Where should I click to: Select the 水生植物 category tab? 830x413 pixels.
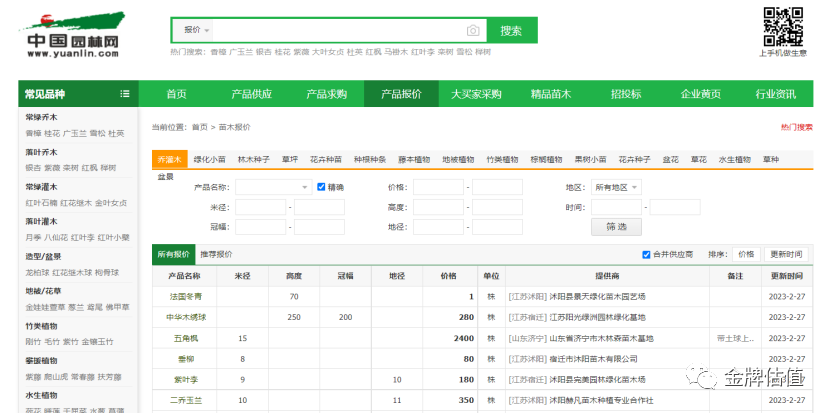(735, 159)
